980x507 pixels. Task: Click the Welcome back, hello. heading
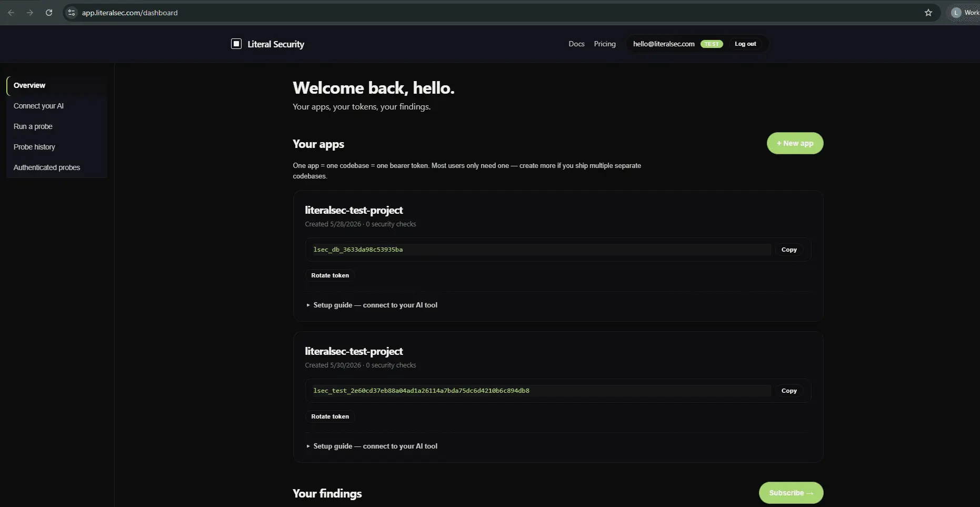374,88
